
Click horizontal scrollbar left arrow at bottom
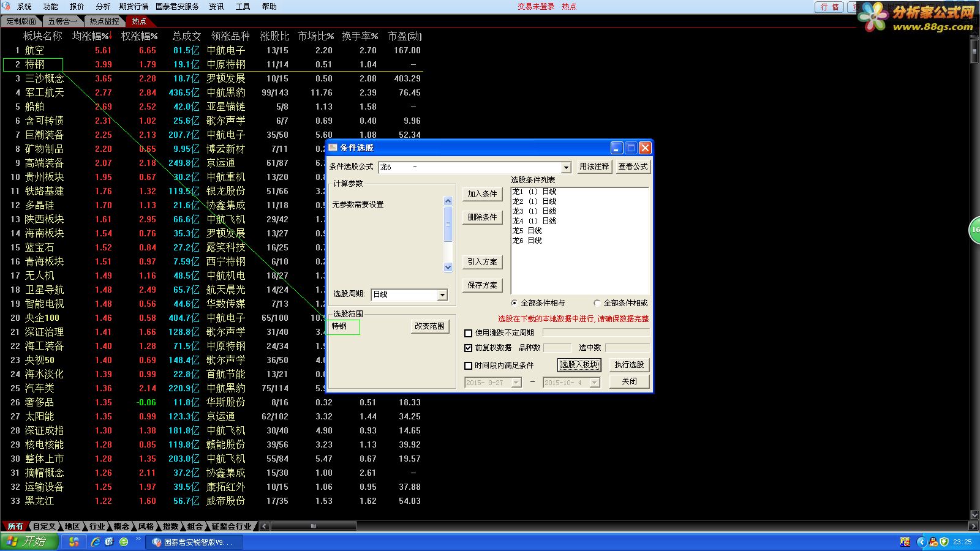[x=264, y=526]
